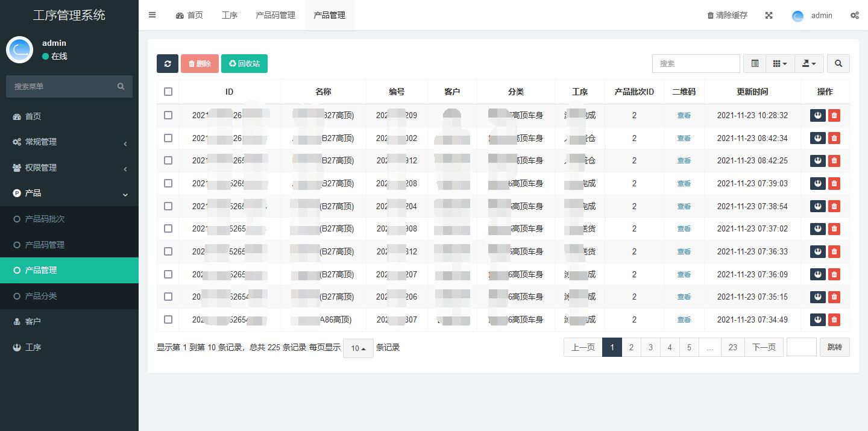Open 客户 in sidebar
This screenshot has width=868, height=431.
[x=69, y=321]
